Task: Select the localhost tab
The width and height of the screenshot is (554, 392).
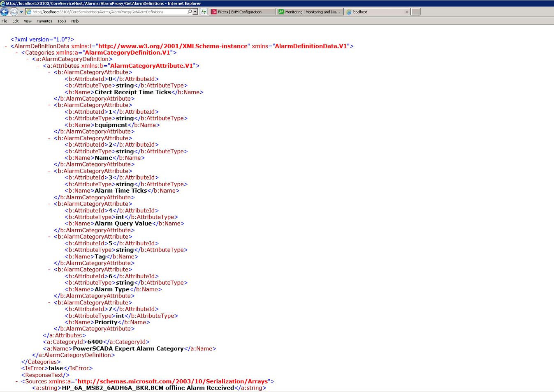Action: (377, 12)
